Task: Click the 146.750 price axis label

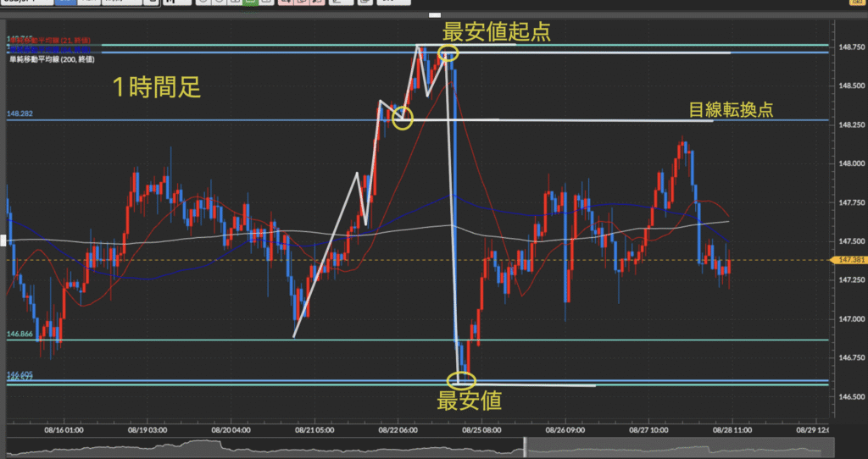Action: pyautogui.click(x=852, y=357)
